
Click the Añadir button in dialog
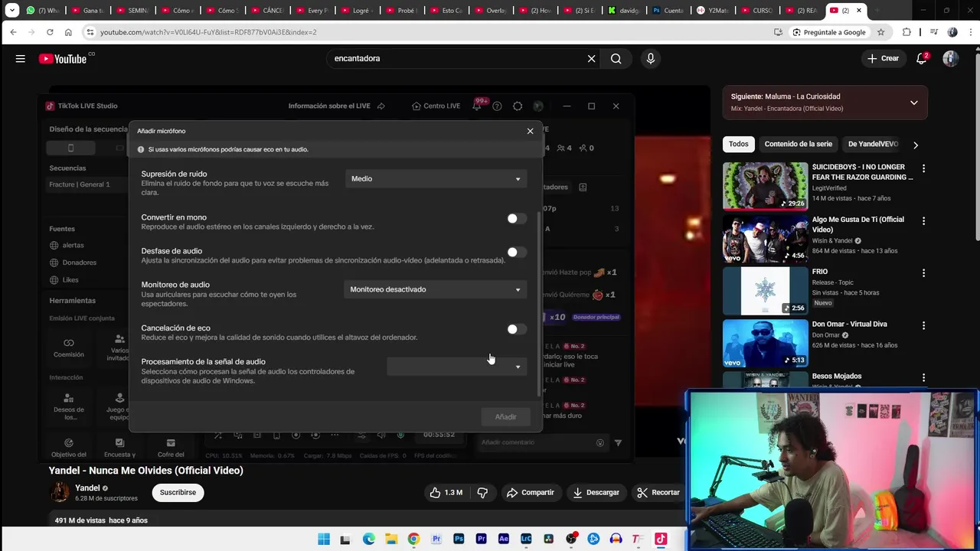505,416
